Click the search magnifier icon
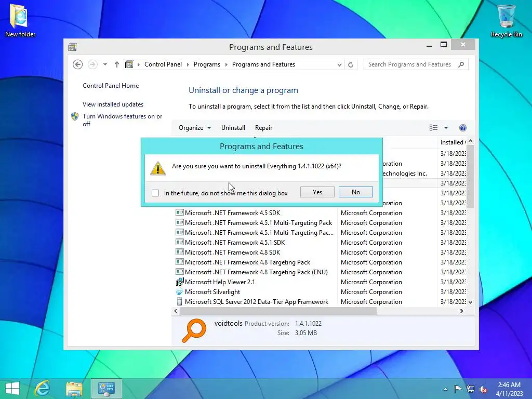Viewport: 532px width, 399px height. click(461, 64)
